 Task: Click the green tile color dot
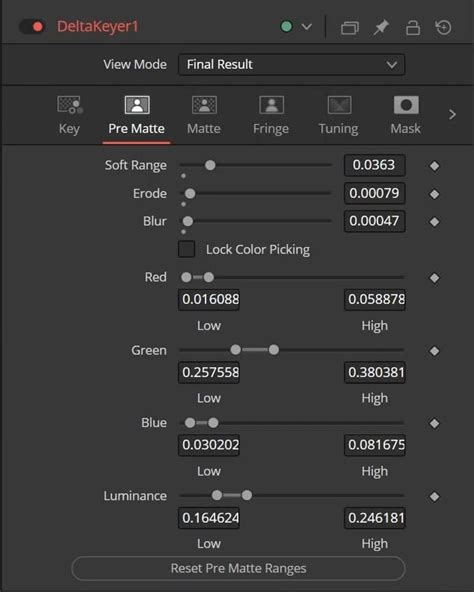[x=286, y=27]
